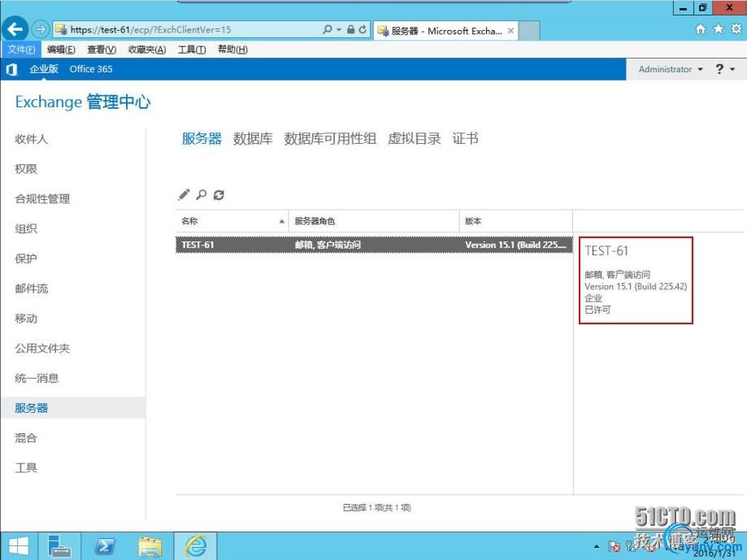Screen dimensions: 747x560
Task: Open File Explorer from the taskbar
Action: click(150, 546)
